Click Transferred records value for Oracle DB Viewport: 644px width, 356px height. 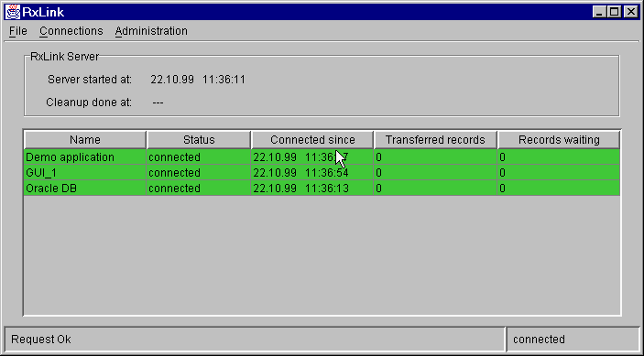[x=435, y=189]
